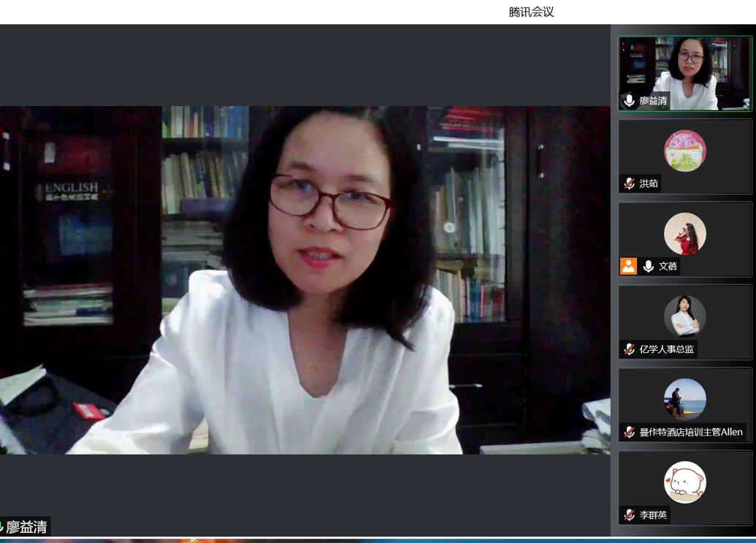Viewport: 756px width, 543px height.
Task: Click 洪茹's pink cat avatar
Action: click(684, 151)
